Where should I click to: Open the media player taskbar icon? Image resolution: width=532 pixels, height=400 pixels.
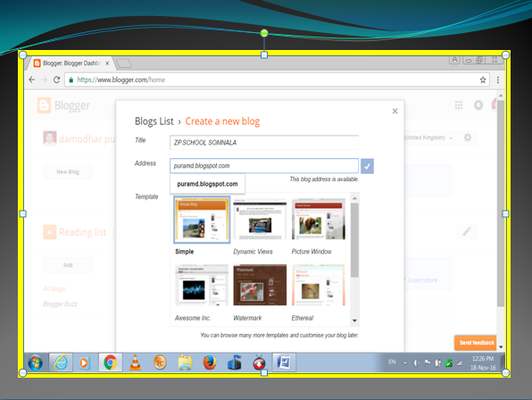(84, 362)
